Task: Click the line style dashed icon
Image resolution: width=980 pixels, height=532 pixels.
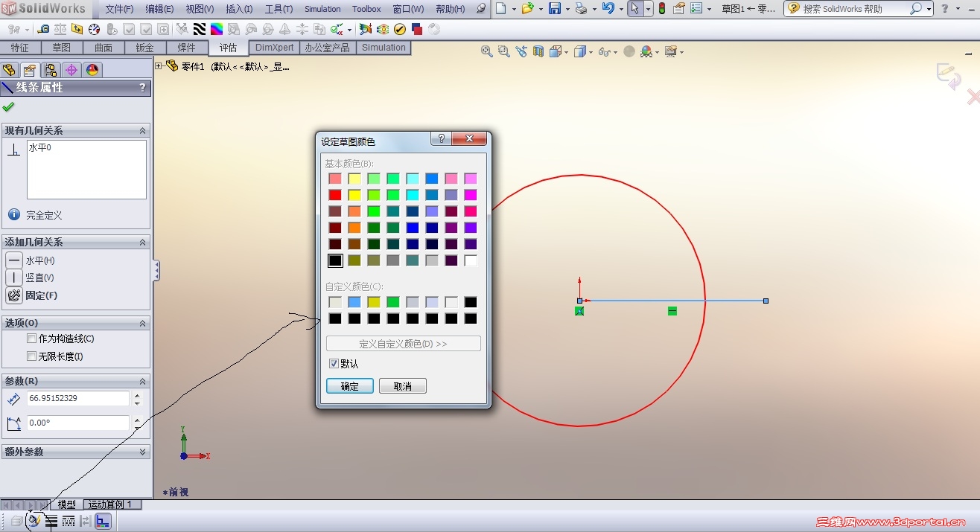Action: tap(69, 521)
